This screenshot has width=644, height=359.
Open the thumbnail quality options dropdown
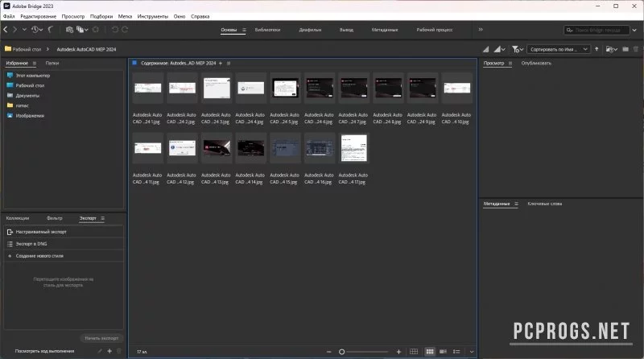tap(499, 49)
